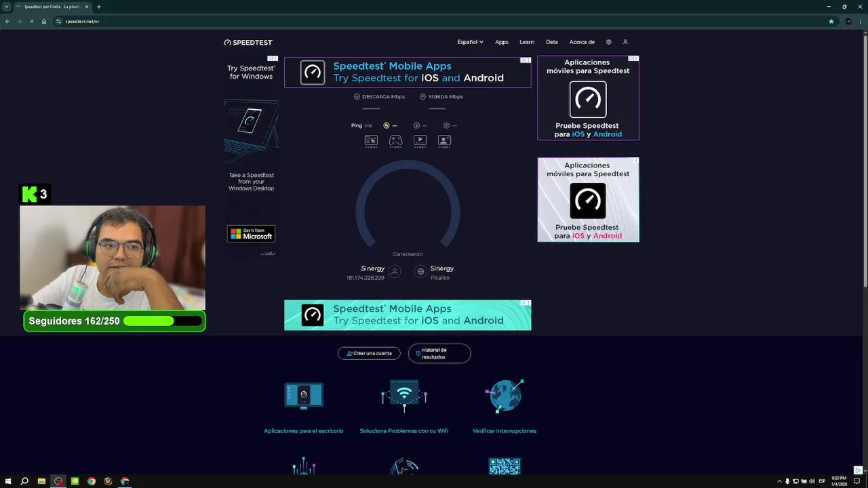
Task: Click the Crear una cuenta button
Action: [x=369, y=353]
